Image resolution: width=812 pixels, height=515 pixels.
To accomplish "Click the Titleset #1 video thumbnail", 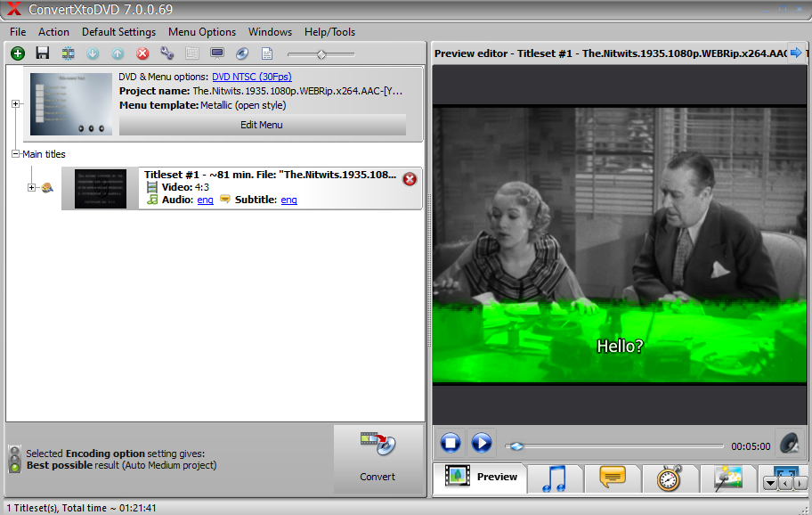I will pos(101,189).
